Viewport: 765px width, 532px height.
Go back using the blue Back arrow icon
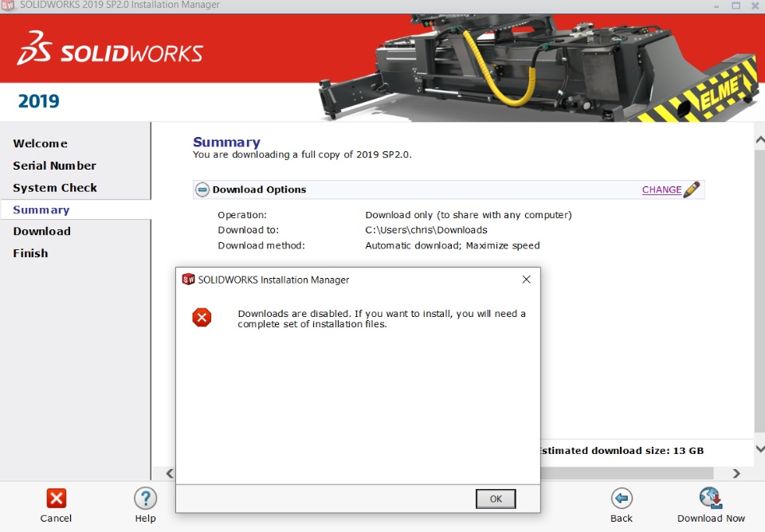(x=622, y=499)
